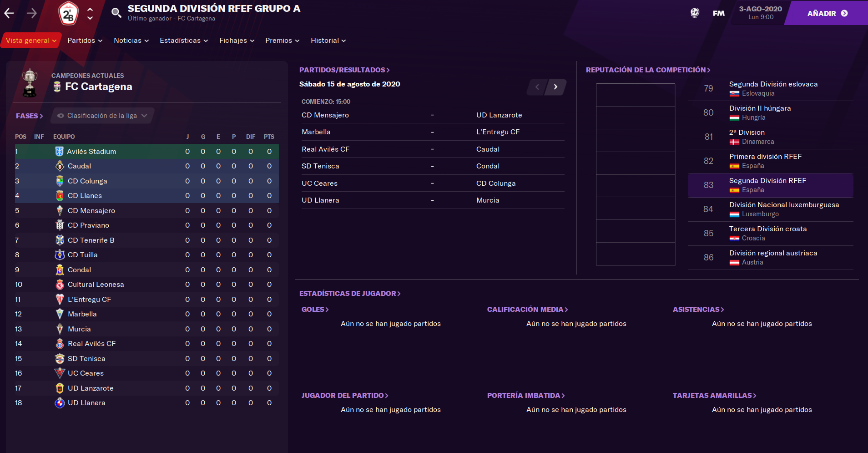Click the UD Lanzarote badge
The height and width of the screenshot is (453, 868).
[x=60, y=388]
